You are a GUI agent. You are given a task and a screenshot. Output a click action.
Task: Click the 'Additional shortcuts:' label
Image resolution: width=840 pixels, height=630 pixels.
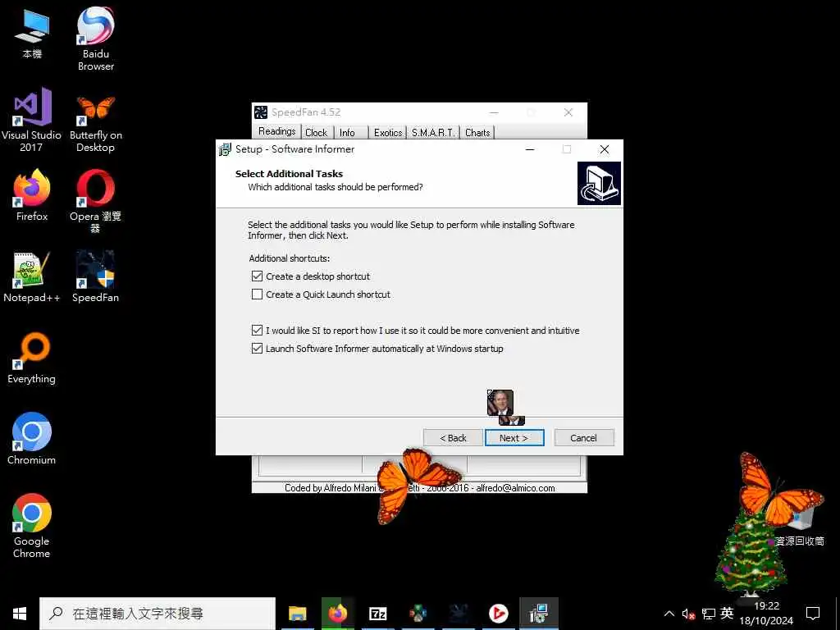click(290, 258)
